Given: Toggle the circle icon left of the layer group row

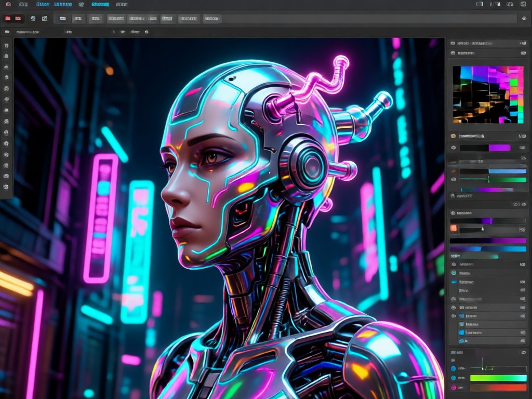Looking at the screenshot, I should click(x=454, y=308).
